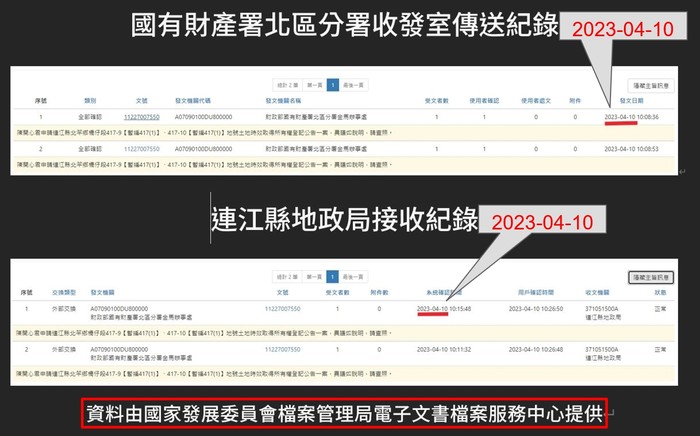Click the 發文機關名稱 column header
Image resolution: width=700 pixels, height=436 pixels.
tap(283, 102)
